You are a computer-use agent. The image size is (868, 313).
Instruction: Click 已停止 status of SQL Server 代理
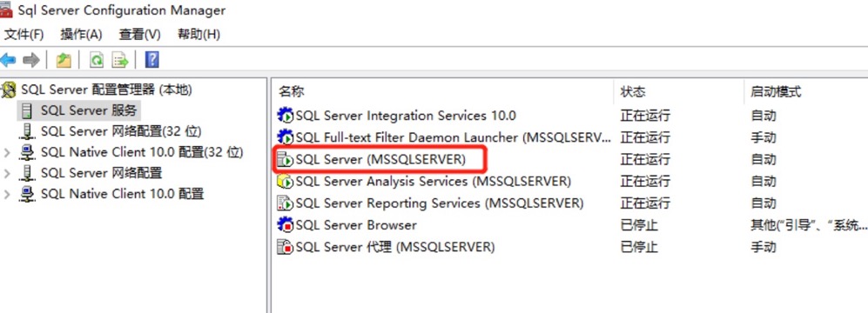point(639,247)
